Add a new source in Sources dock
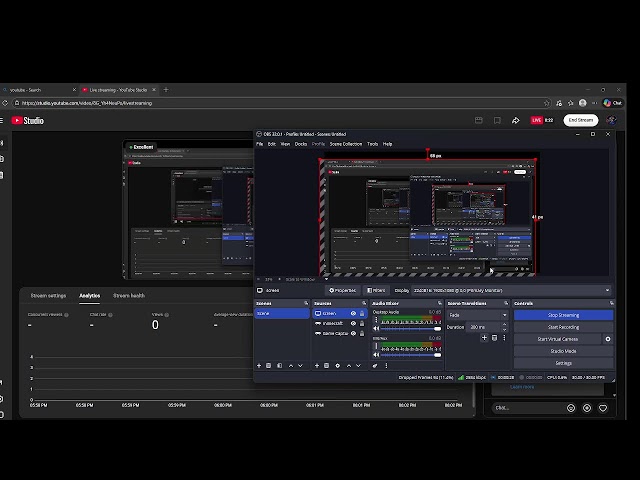 317,366
